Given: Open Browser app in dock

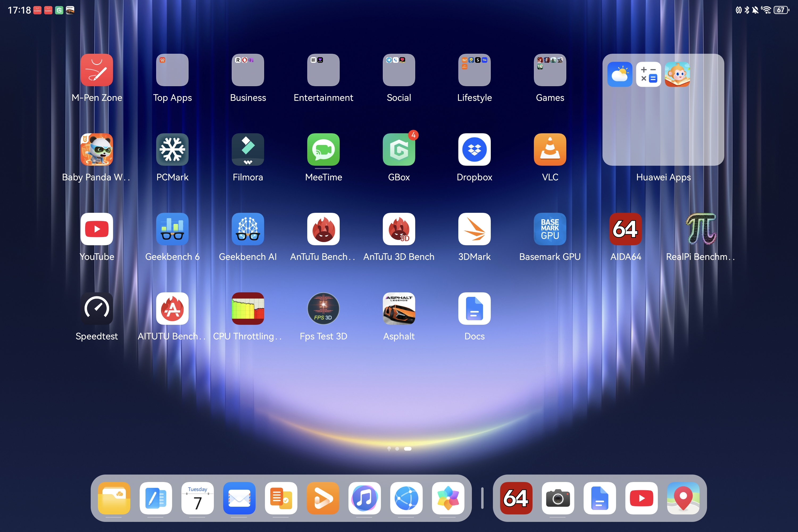Looking at the screenshot, I should pyautogui.click(x=406, y=498).
